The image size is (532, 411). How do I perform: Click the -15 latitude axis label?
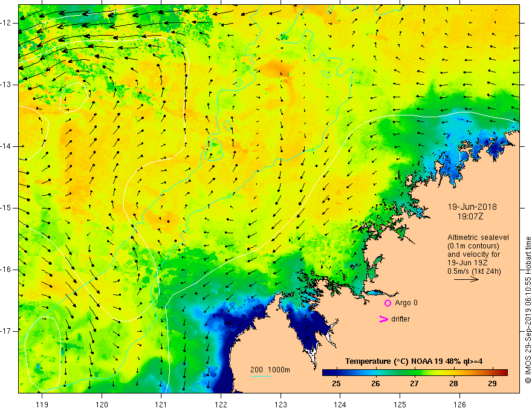6,208
